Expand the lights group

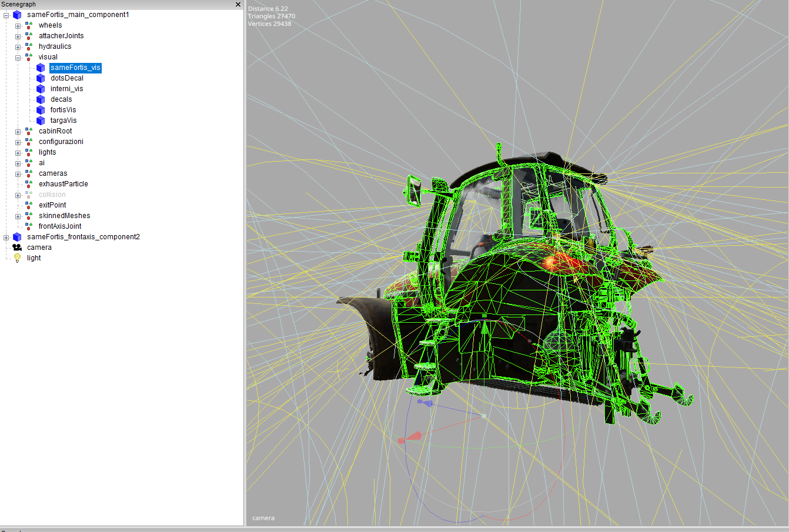18,153
